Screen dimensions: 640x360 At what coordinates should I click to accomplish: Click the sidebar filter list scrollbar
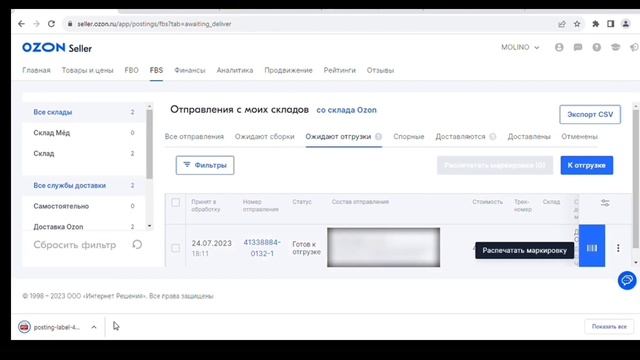pyautogui.click(x=149, y=144)
